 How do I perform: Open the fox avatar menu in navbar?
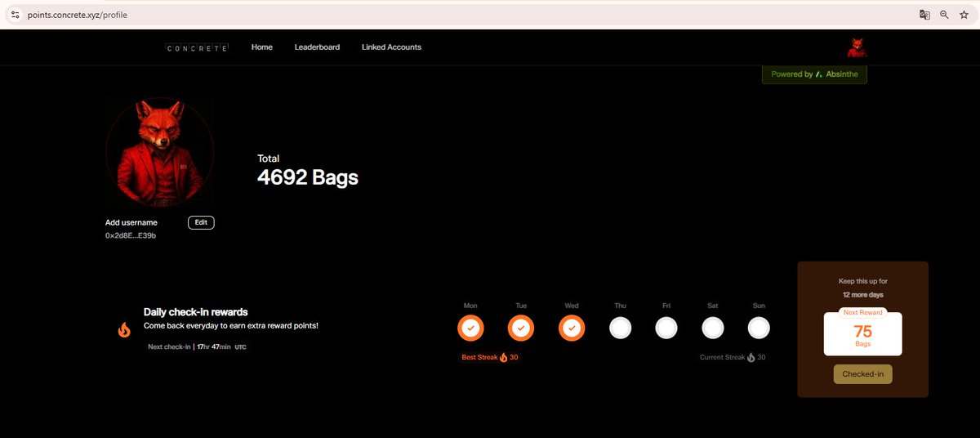[857, 47]
